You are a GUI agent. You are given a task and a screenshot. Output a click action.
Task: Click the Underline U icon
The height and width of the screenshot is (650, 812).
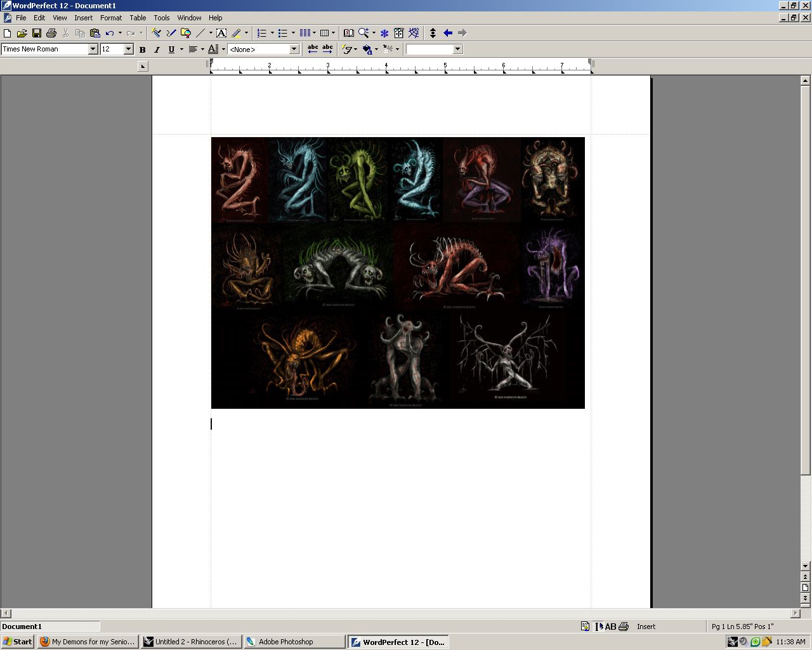[x=171, y=50]
